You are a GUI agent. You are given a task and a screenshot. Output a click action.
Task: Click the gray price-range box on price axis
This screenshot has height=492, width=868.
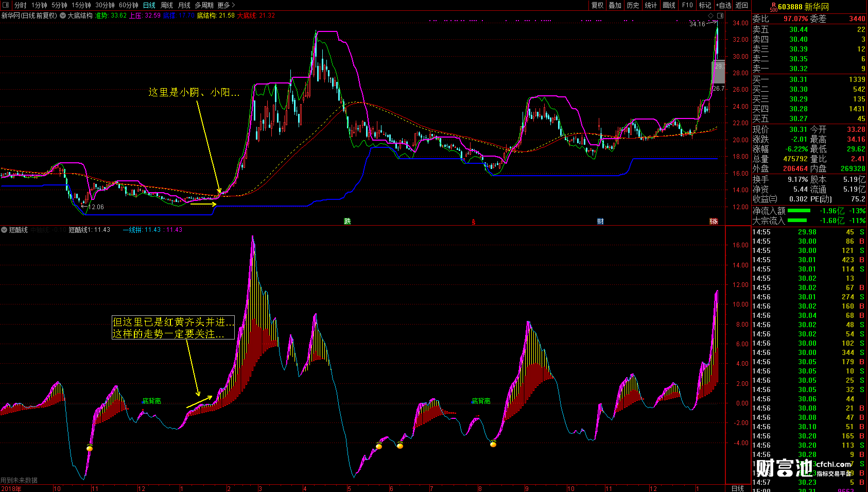click(718, 72)
